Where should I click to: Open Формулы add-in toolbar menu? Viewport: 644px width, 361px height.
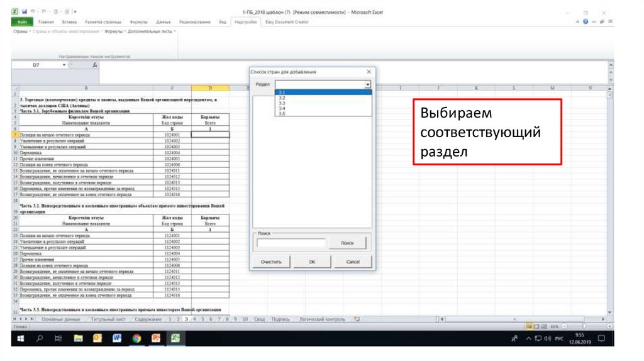[115, 31]
